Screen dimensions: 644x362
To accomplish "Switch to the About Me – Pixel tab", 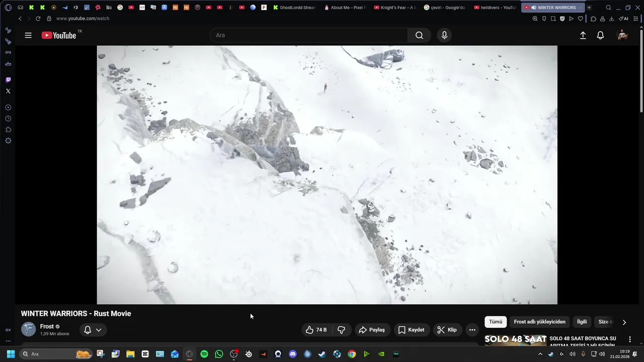I will coord(345,8).
